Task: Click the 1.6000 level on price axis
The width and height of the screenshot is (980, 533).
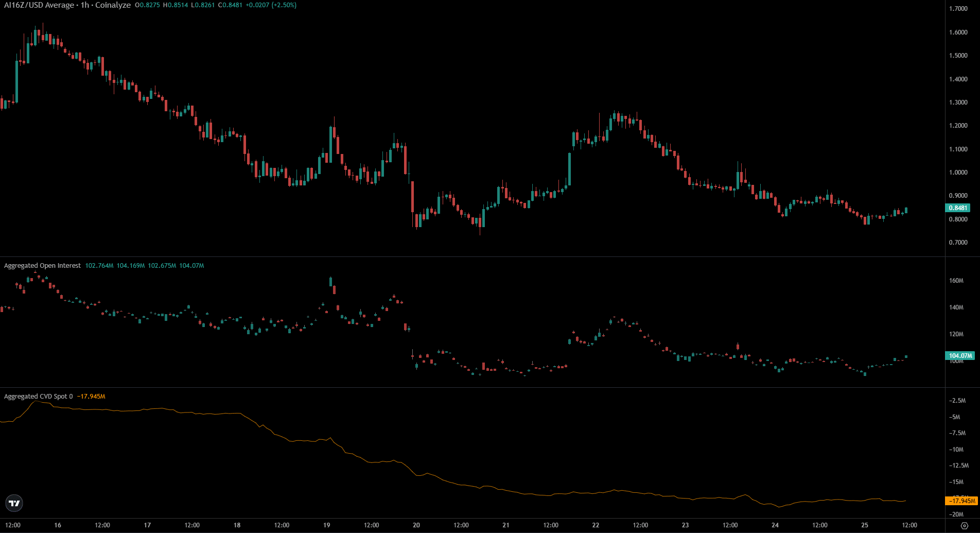Action: (958, 32)
